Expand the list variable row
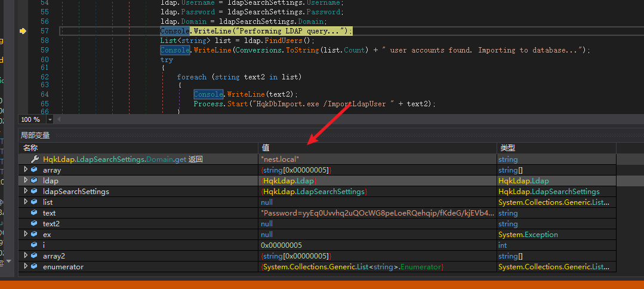The image size is (644, 289). tap(26, 202)
